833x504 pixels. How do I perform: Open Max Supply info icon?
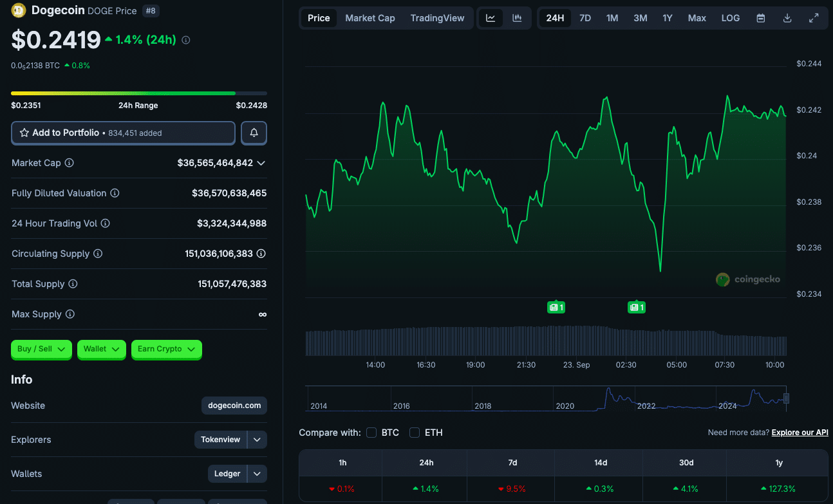(x=70, y=314)
